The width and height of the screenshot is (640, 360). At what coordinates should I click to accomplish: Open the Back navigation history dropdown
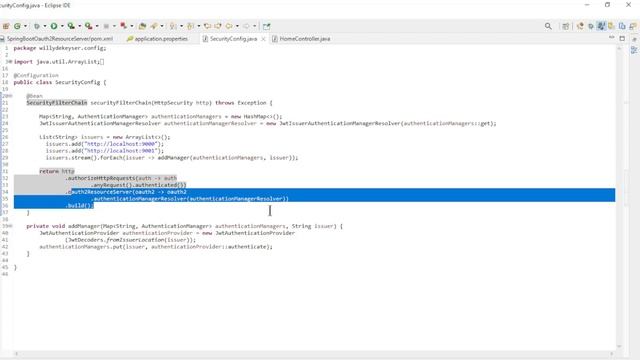click(237, 26)
